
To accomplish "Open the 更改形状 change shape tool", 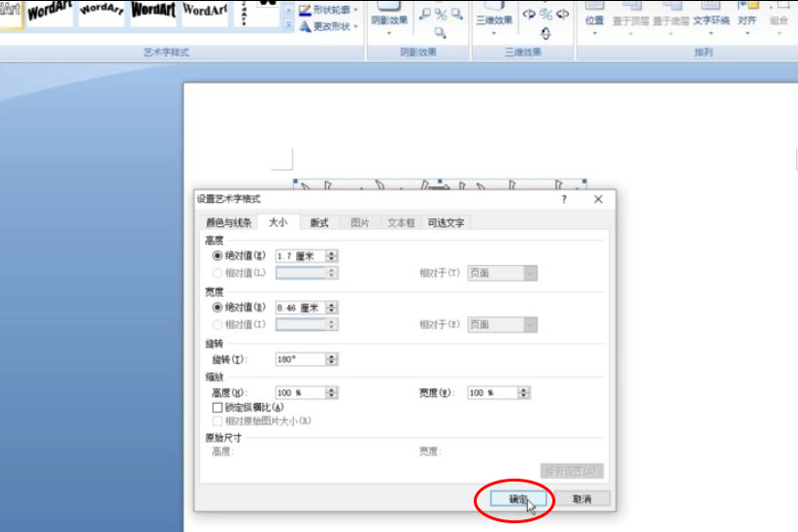I will [x=328, y=26].
